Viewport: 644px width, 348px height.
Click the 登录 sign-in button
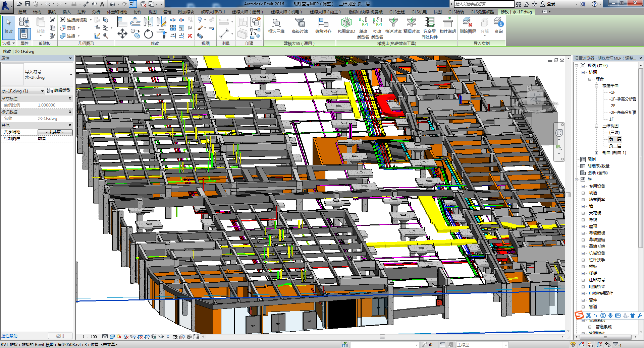click(x=548, y=4)
